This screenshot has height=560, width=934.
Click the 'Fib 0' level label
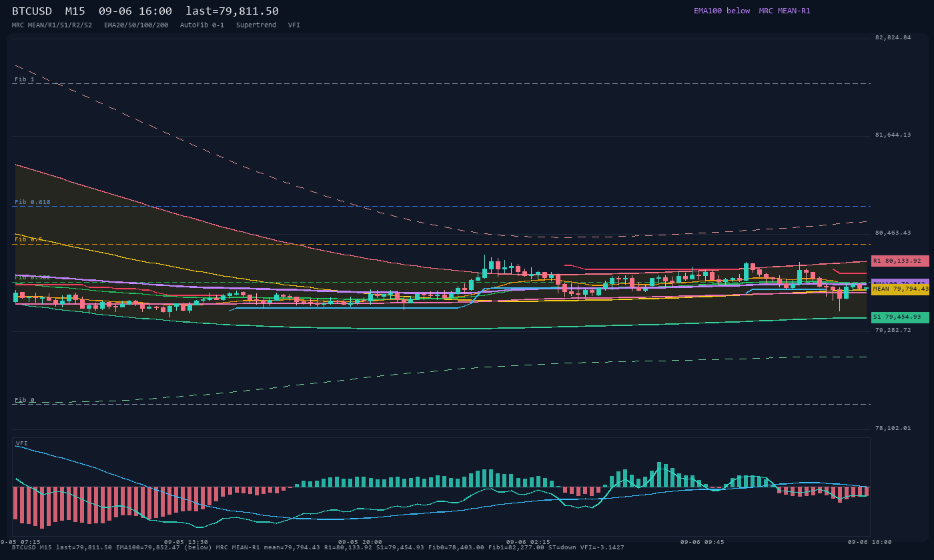pos(25,400)
